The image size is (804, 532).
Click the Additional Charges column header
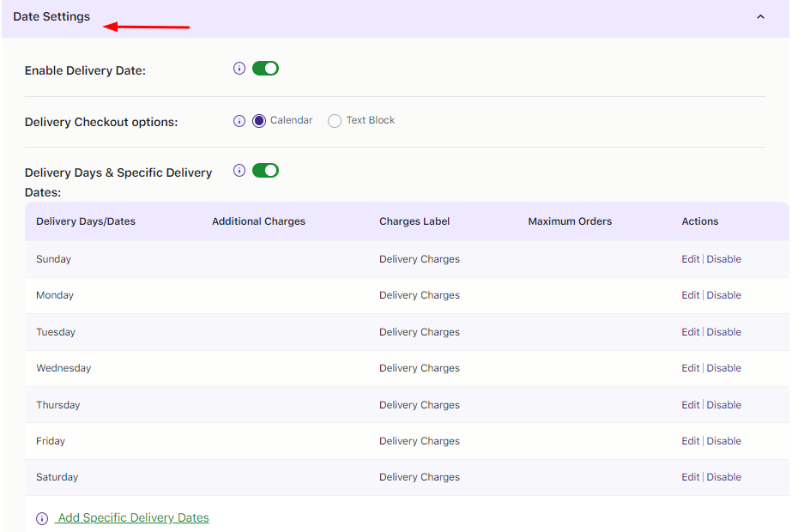(x=258, y=221)
